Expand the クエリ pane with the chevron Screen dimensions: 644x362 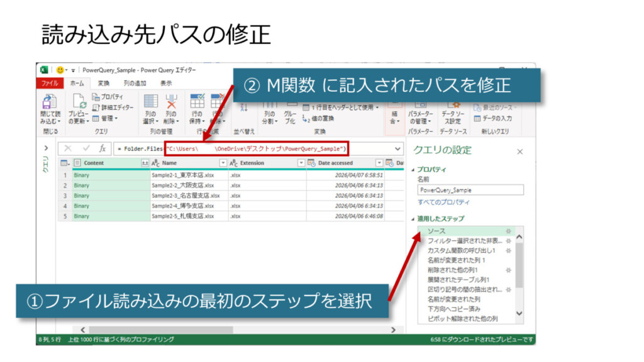point(45,148)
